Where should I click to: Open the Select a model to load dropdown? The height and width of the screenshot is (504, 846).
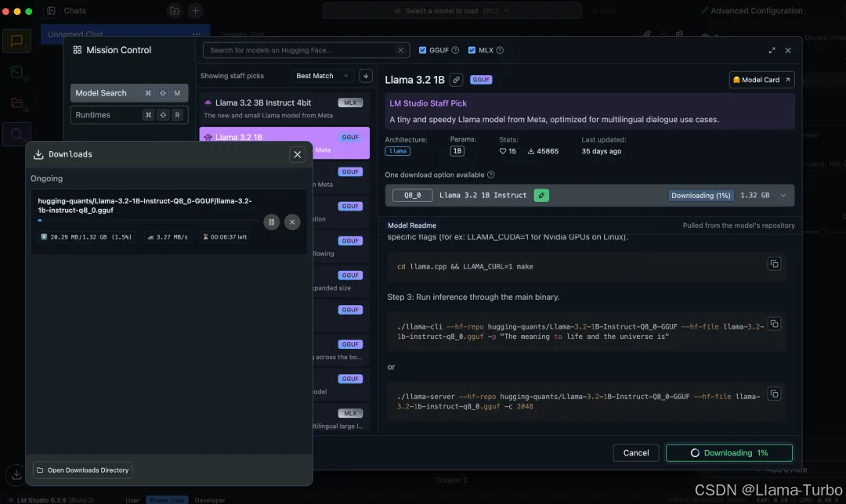point(452,10)
